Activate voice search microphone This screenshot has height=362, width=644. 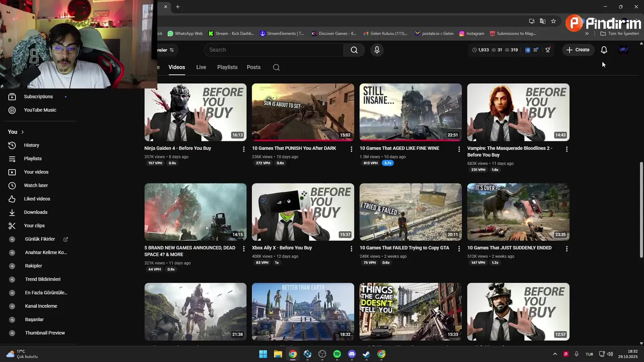point(377,50)
